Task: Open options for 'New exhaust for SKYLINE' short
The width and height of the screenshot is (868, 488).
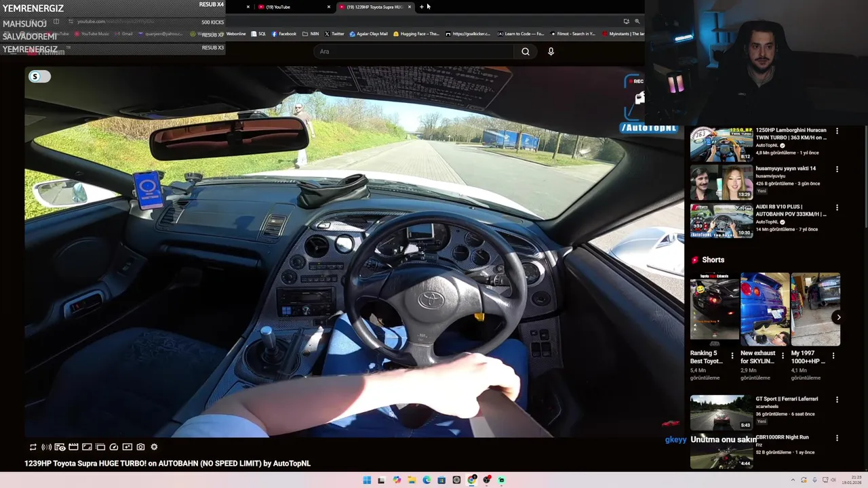Action: [783, 354]
